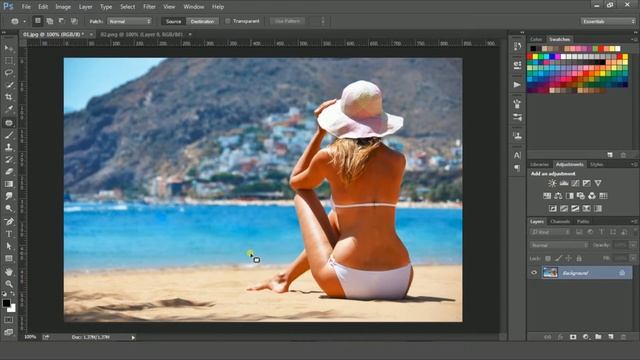Open the File menu
Viewport: 640px width, 360px height.
26,7
